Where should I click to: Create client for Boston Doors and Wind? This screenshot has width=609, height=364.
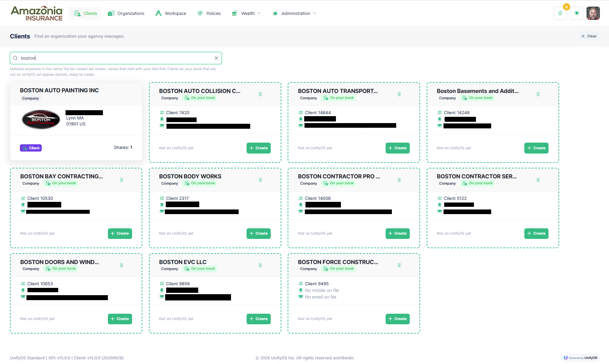[120, 319]
